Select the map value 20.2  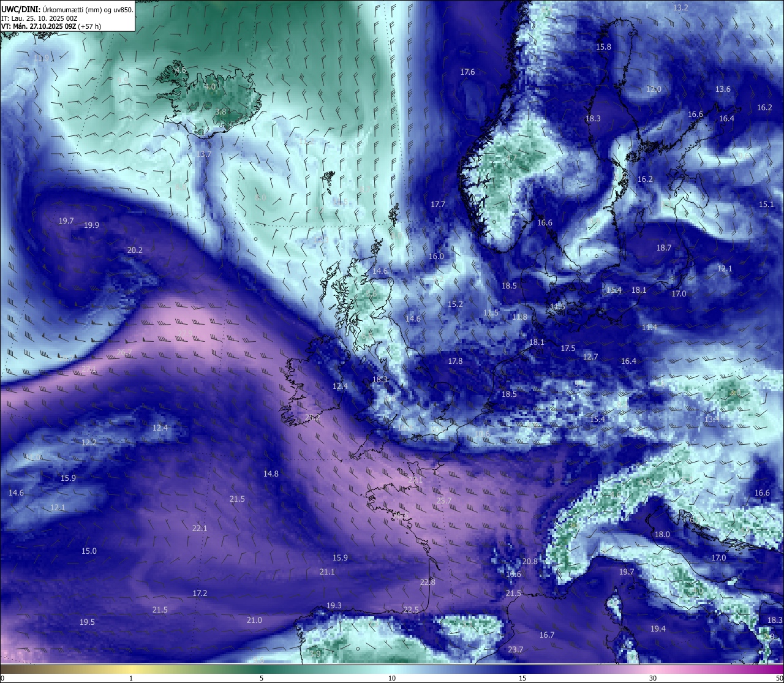tap(135, 251)
